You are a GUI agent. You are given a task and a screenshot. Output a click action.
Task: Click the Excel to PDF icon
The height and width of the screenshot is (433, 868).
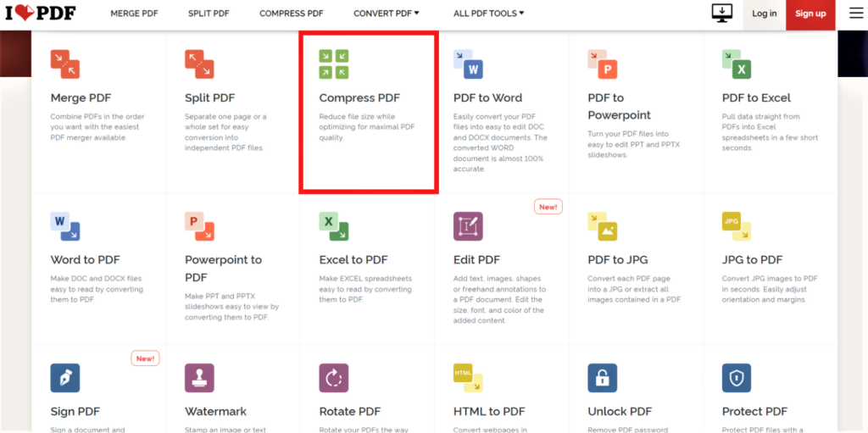click(x=334, y=226)
